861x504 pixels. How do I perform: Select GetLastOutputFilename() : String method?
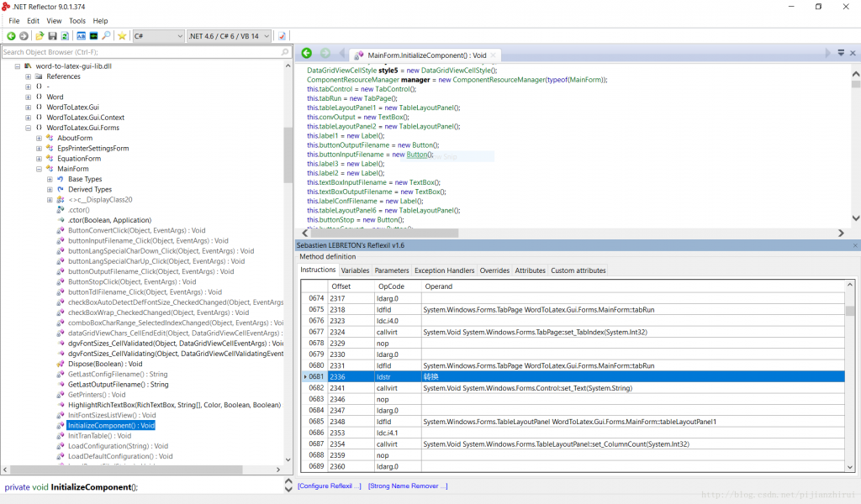(118, 385)
